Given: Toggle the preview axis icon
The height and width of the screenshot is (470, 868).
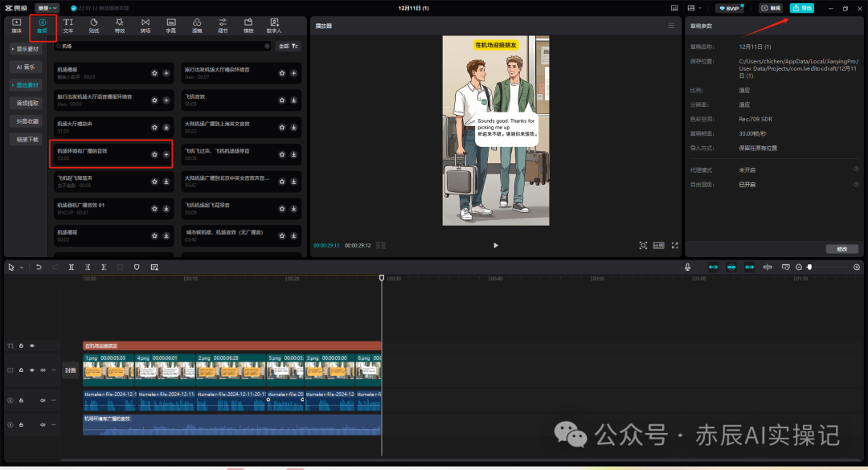Looking at the screenshot, I should [x=768, y=268].
